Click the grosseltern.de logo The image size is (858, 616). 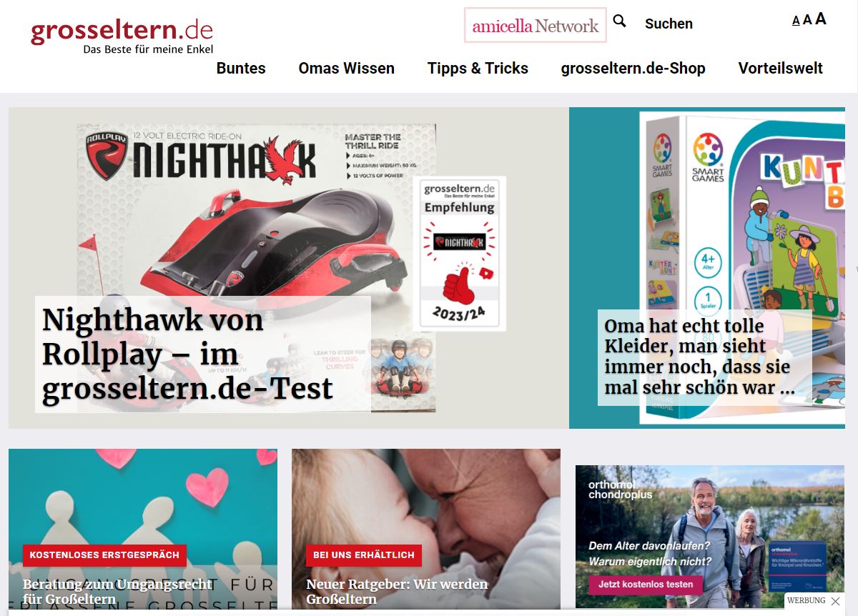coord(122,36)
